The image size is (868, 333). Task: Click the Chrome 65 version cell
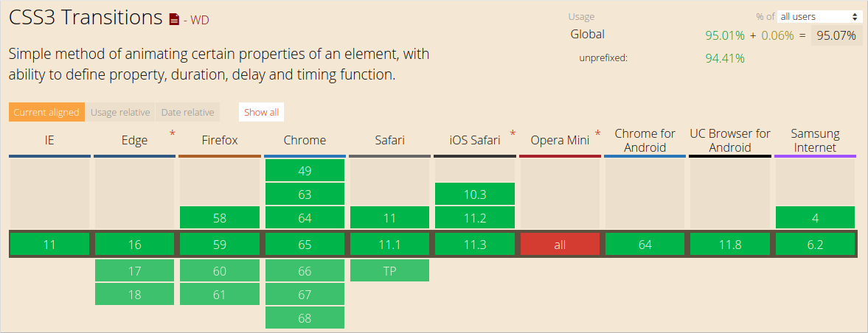[305, 245]
